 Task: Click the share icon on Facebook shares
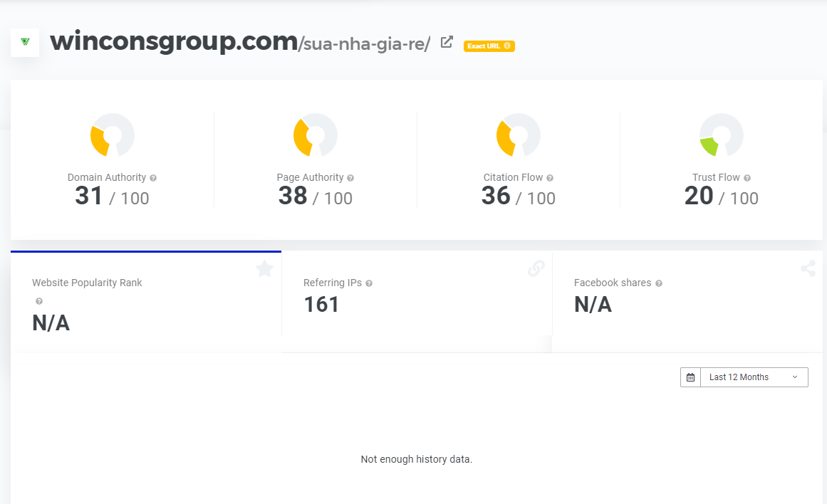pos(808,268)
